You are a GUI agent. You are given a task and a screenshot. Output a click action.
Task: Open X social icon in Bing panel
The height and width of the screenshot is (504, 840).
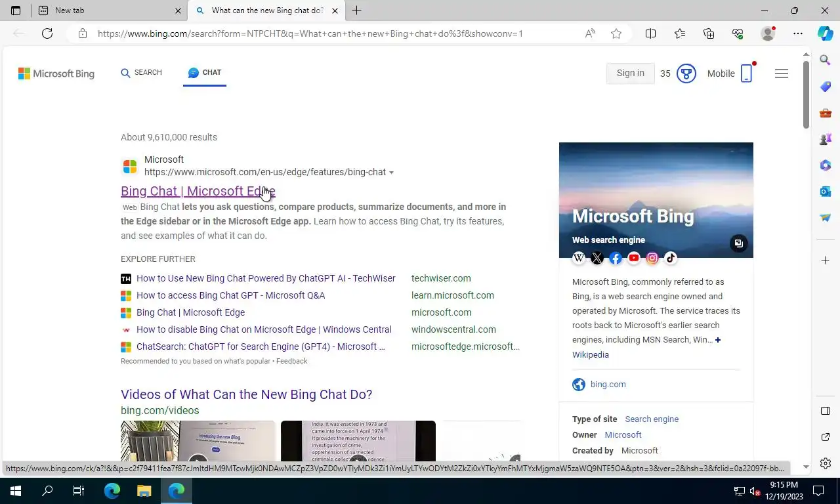click(597, 258)
